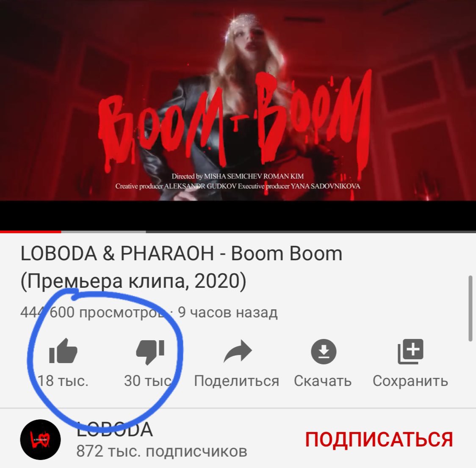Click the 872 тыс. подписчиков text

[x=161, y=451]
